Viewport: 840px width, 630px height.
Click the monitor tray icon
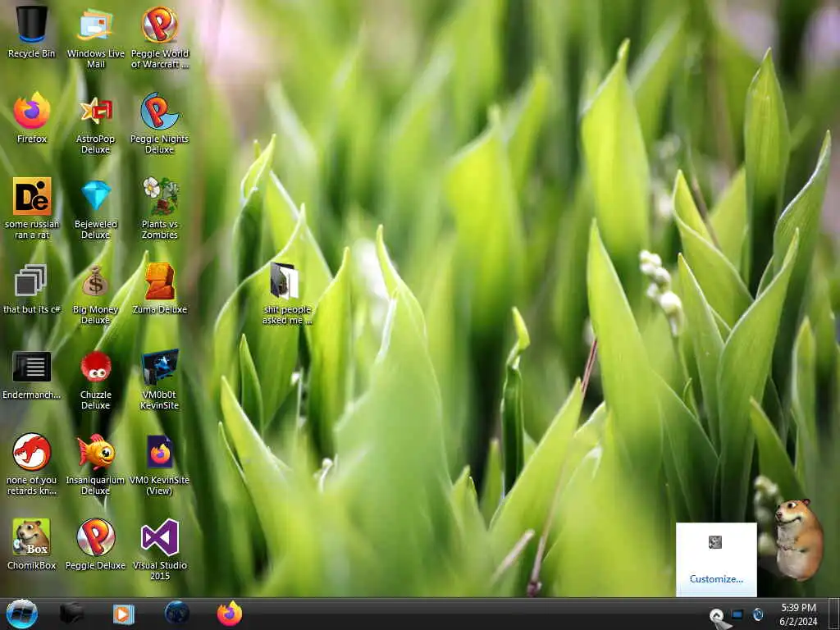tap(737, 614)
